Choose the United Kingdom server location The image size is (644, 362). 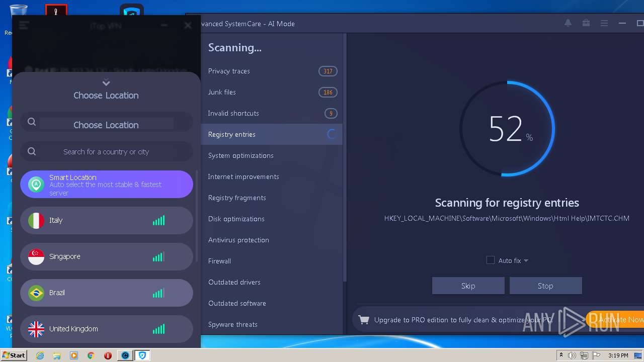(106, 329)
